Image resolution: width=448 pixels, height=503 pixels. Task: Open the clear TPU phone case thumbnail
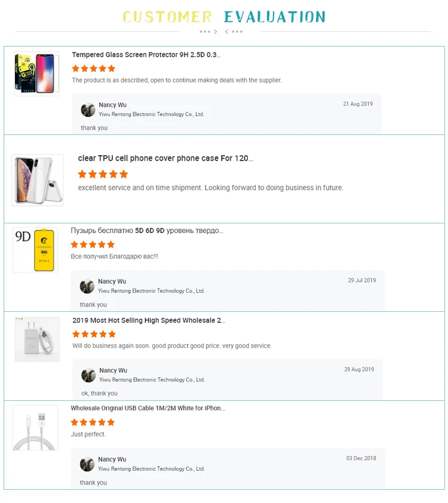(37, 180)
